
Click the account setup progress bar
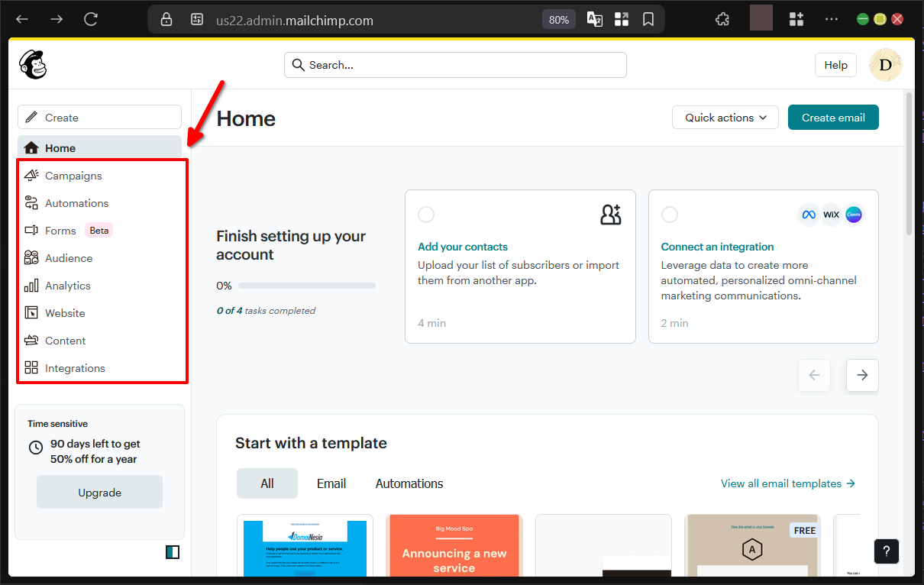click(x=305, y=285)
